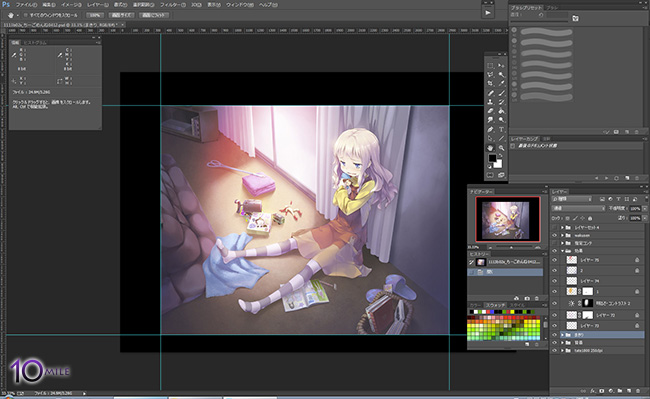The image size is (650, 399).
Task: Select the Line shape tool
Action: [x=501, y=138]
